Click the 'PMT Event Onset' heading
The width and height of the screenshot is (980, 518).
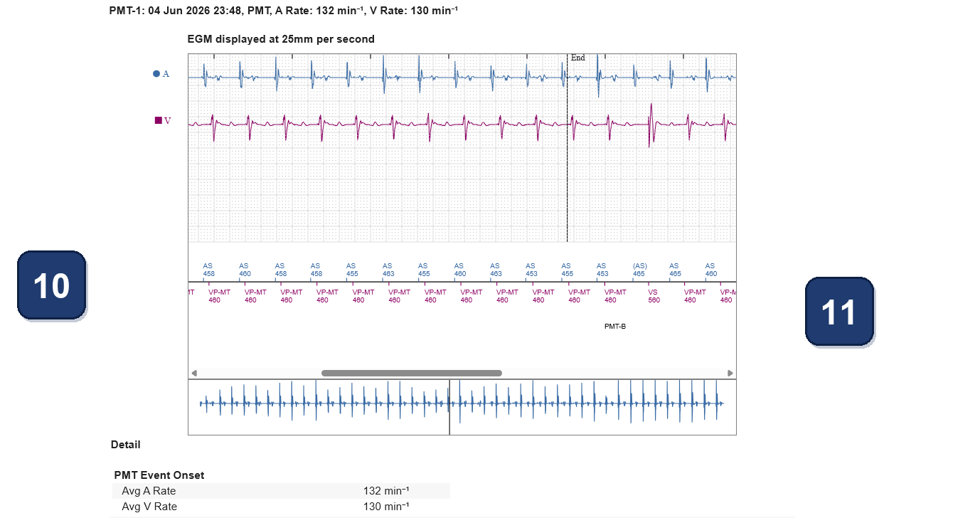click(x=159, y=475)
